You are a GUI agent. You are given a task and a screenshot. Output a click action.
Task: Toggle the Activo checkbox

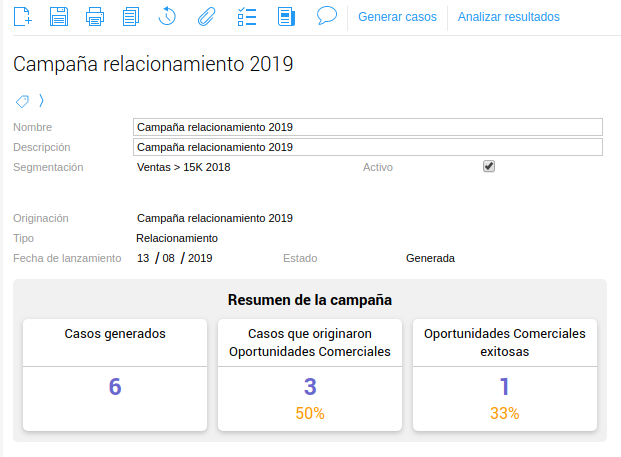(x=489, y=167)
